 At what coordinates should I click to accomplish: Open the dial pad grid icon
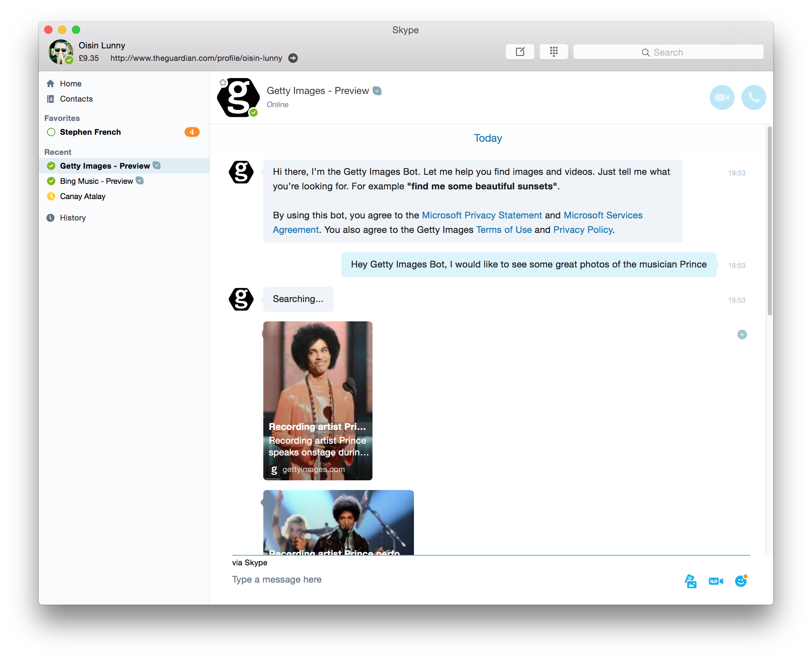pos(554,52)
